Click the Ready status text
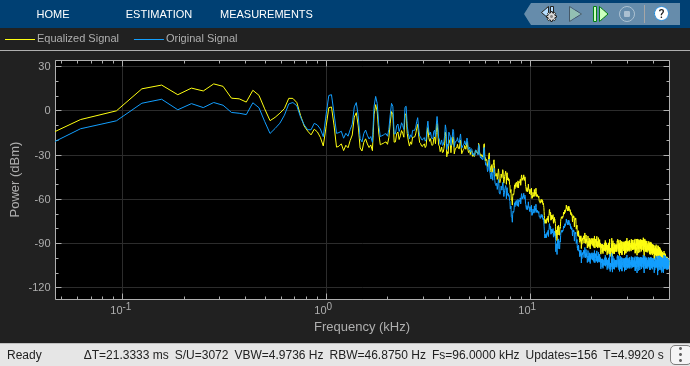 pyautogui.click(x=25, y=355)
